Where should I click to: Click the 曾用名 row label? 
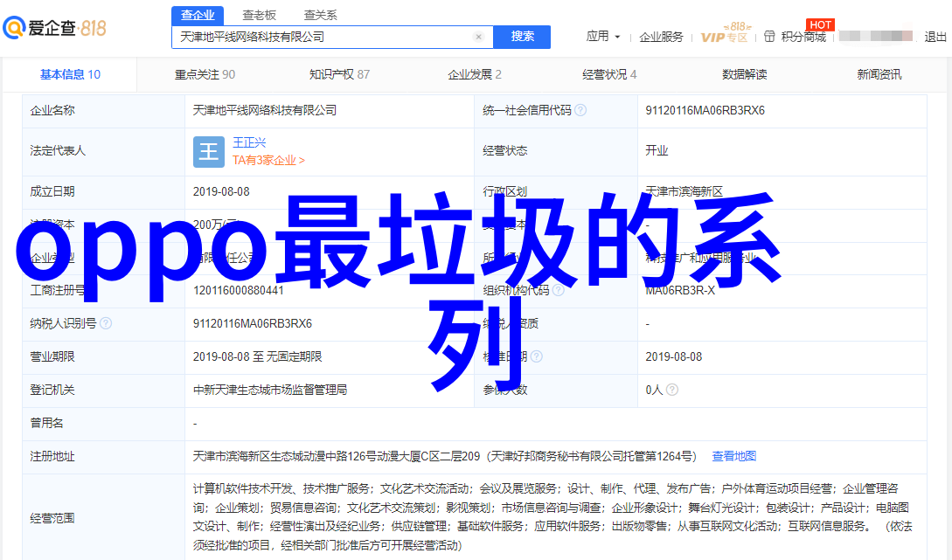tap(46, 423)
